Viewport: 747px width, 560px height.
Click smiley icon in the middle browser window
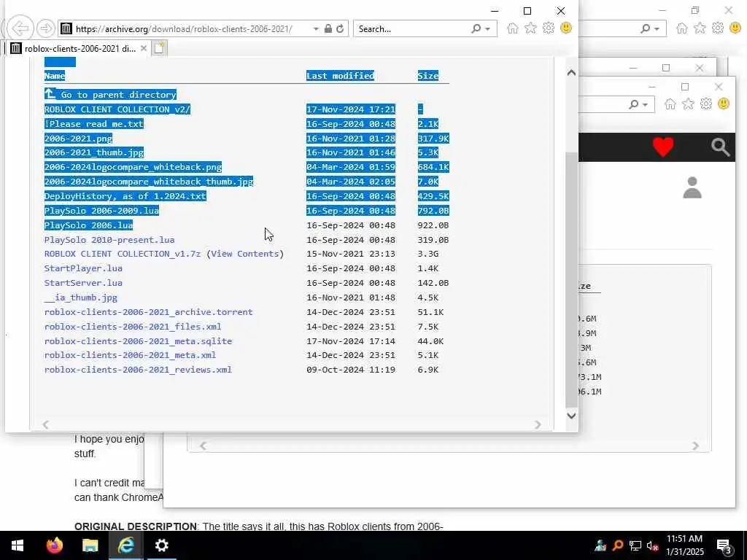pos(723,104)
